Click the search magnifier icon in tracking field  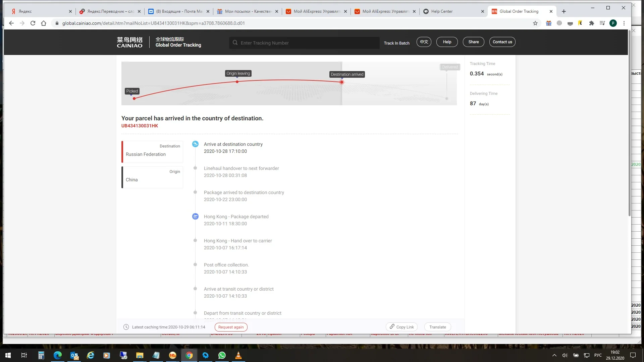point(235,43)
